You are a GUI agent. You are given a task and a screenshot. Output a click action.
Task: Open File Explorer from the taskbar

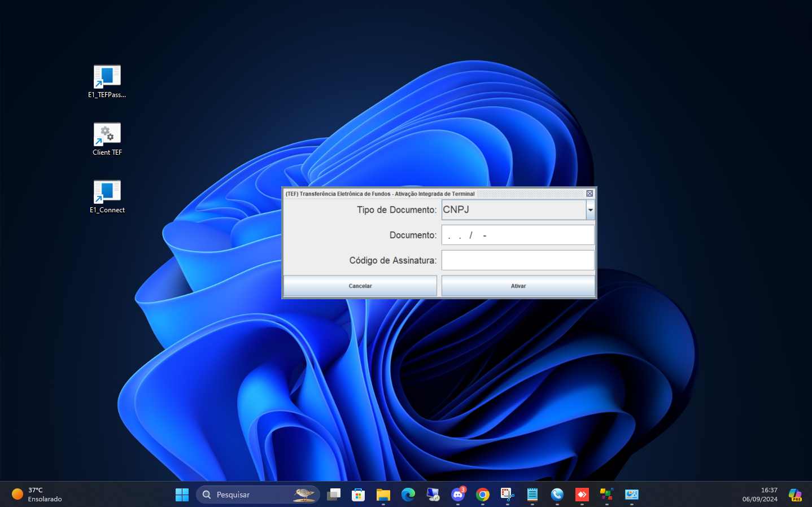click(x=383, y=495)
